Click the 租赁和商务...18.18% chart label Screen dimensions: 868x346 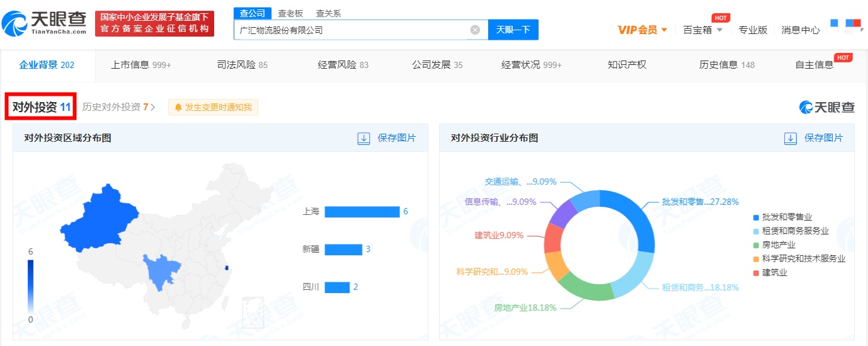(700, 287)
